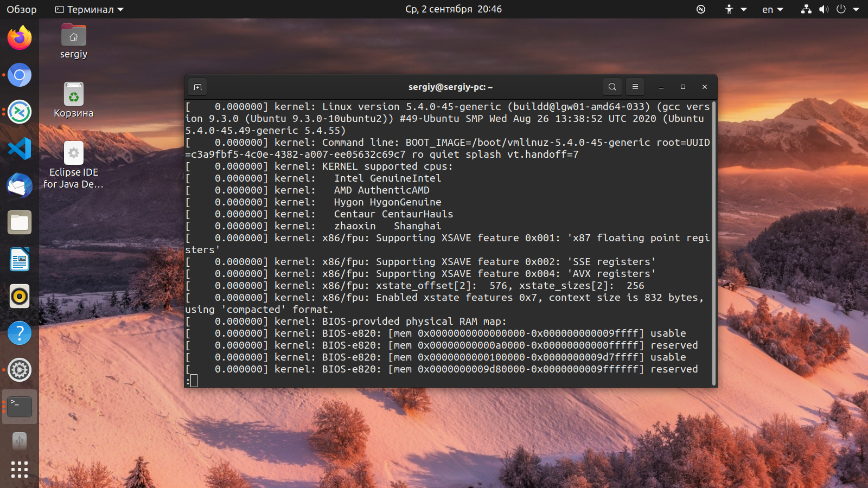Open the Терминал application menu in the top bar
868x488 pixels.
pyautogui.click(x=90, y=9)
